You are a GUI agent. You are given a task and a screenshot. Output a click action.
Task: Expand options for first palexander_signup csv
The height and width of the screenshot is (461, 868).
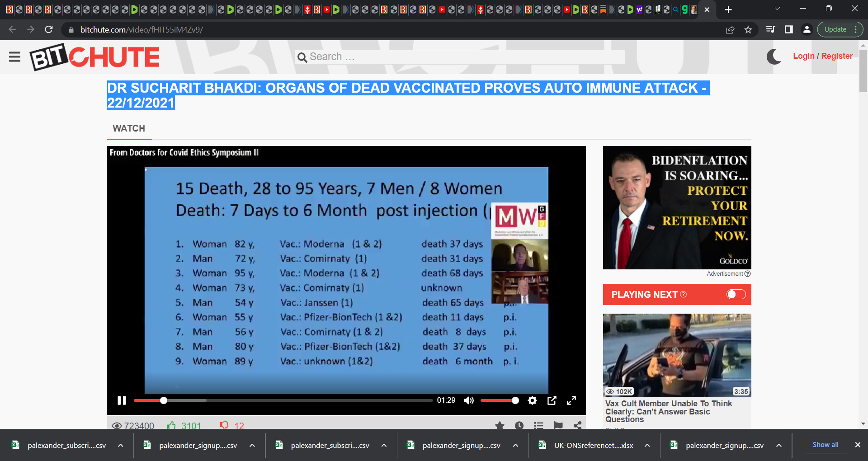(x=252, y=445)
